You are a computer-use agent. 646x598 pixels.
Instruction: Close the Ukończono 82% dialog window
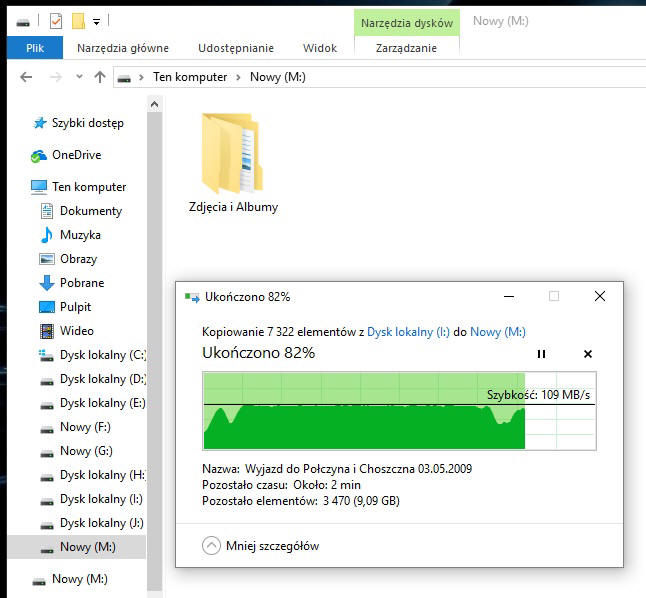click(600, 296)
